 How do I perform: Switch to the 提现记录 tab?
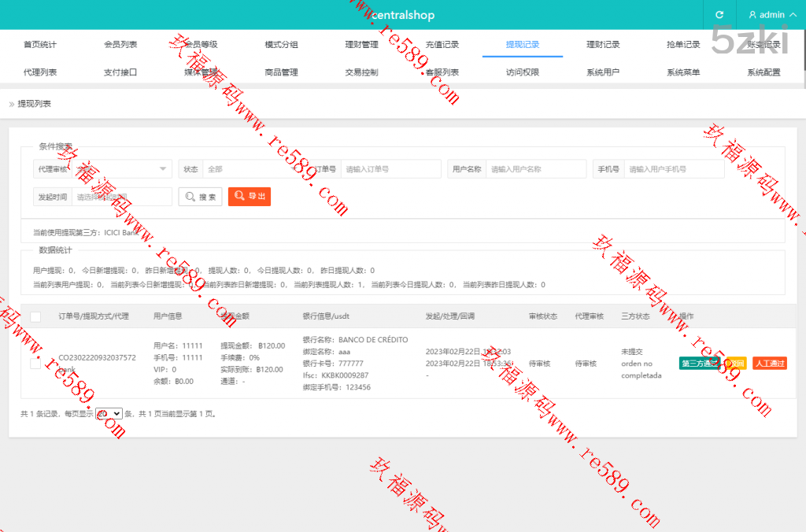(x=523, y=45)
